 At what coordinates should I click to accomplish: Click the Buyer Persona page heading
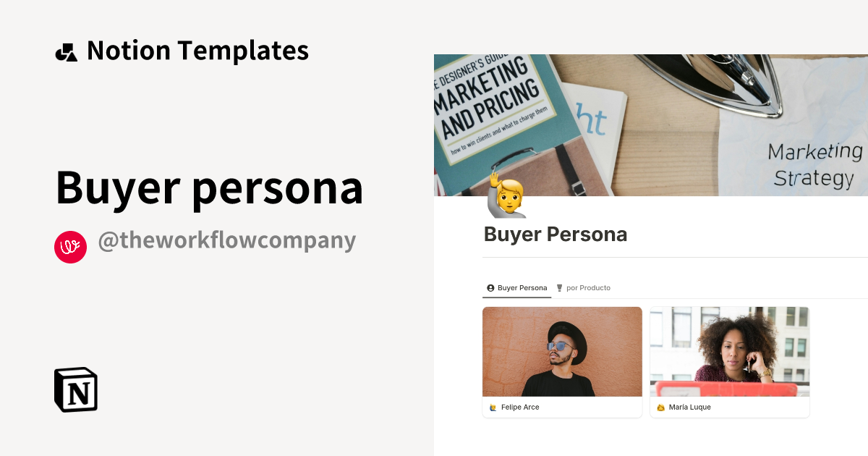pos(555,234)
